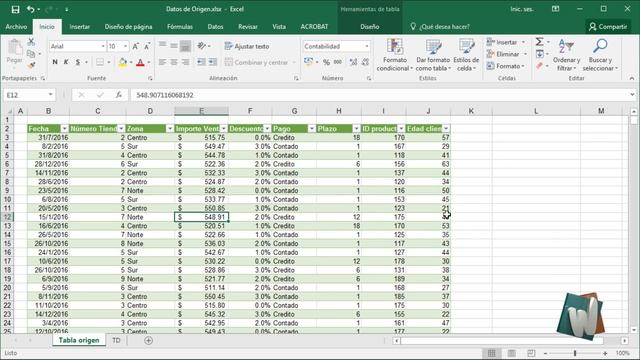Switch to the TD sheet tab
640x360 pixels.
(x=116, y=340)
